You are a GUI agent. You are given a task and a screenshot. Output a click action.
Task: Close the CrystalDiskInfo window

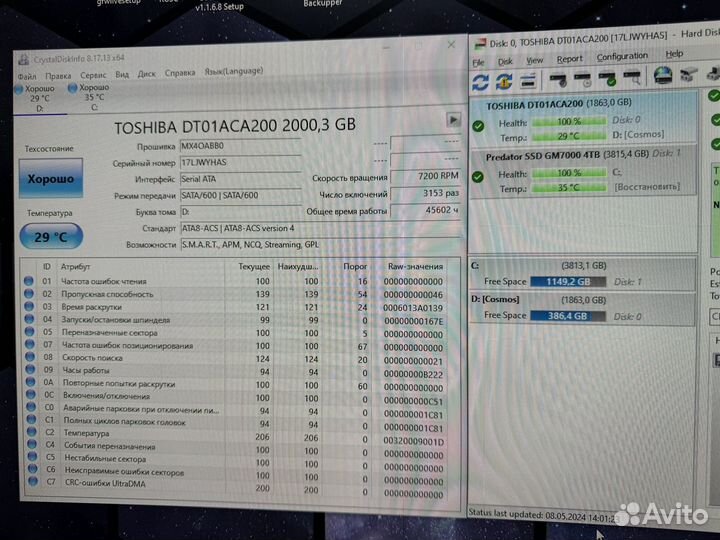click(x=451, y=45)
